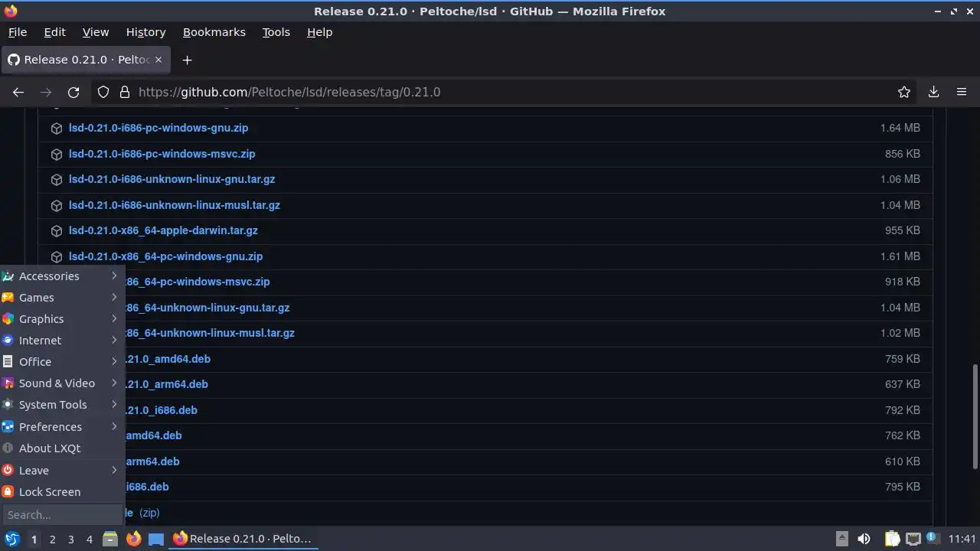980x551 pixels.
Task: Open the Firefox hamburger application menu
Action: pos(962,92)
